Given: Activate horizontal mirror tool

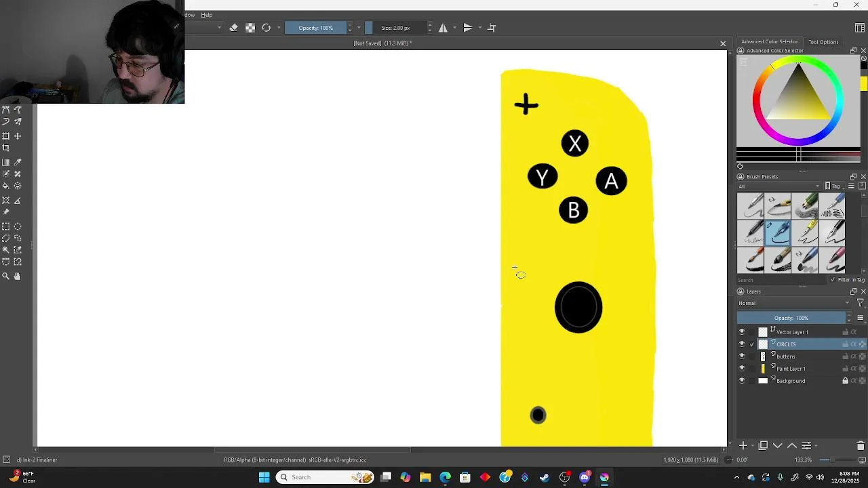Looking at the screenshot, I should click(x=443, y=28).
